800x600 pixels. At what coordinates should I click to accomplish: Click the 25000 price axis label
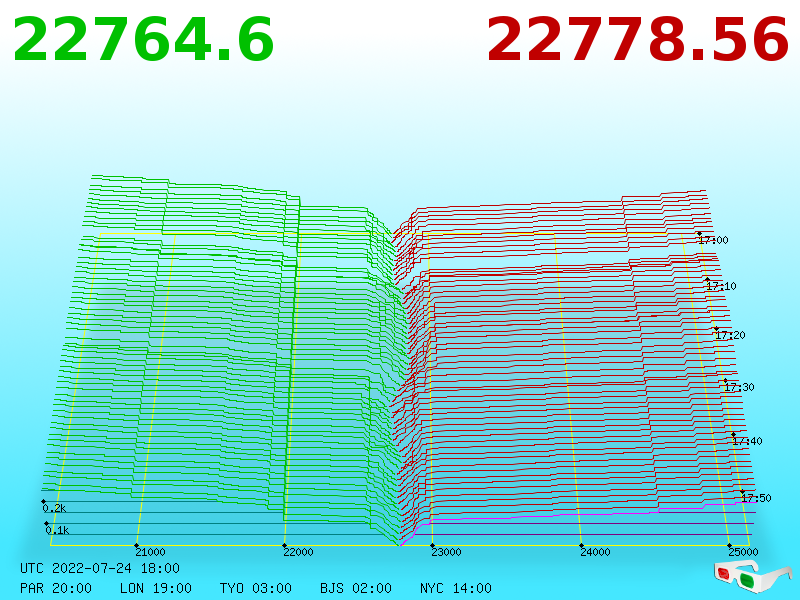pyautogui.click(x=743, y=552)
